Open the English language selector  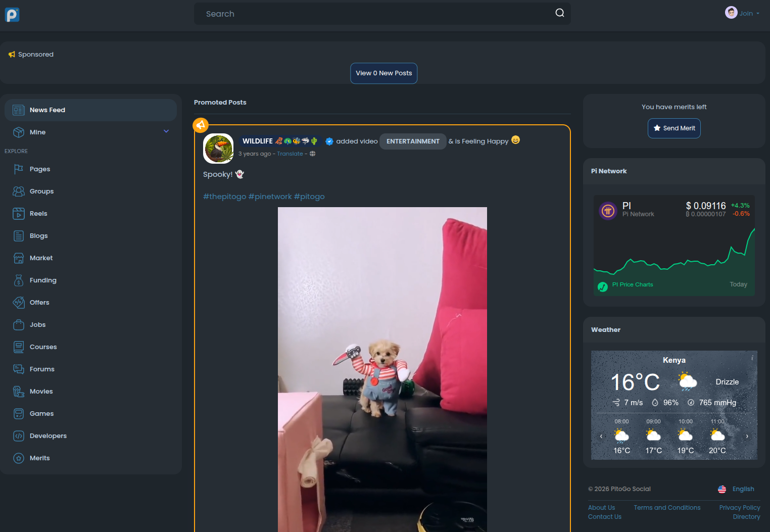736,489
